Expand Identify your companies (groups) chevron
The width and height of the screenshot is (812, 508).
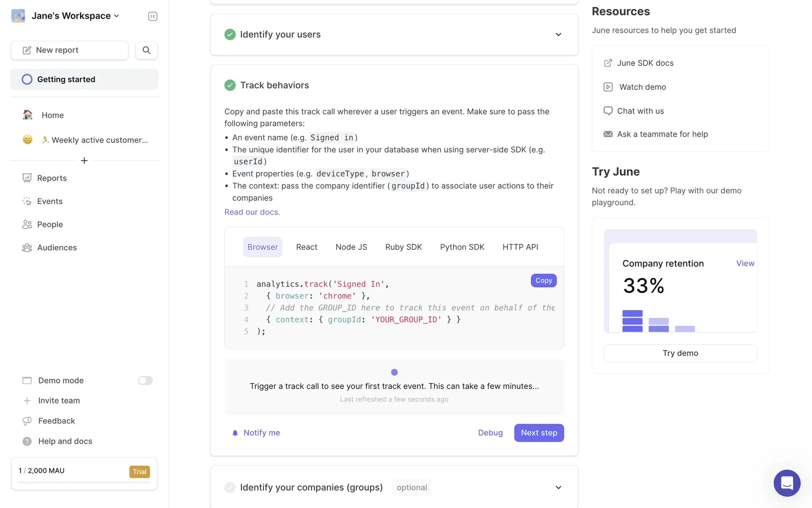point(558,488)
